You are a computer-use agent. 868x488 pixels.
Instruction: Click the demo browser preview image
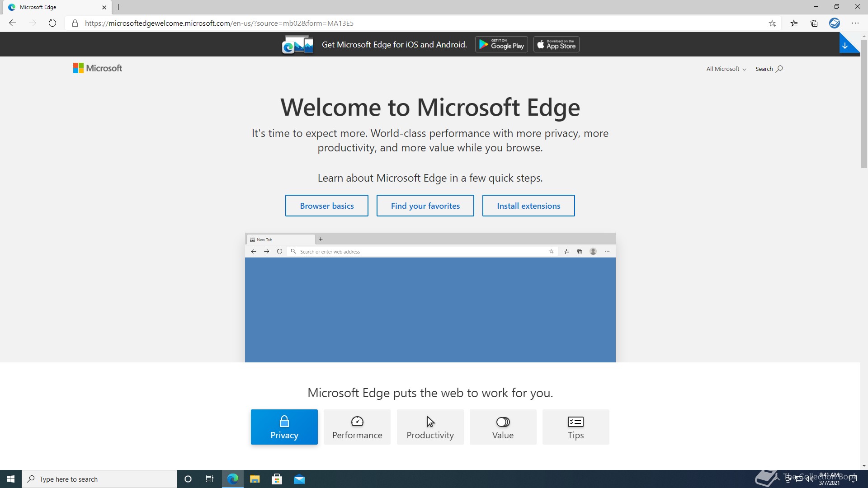pos(430,297)
